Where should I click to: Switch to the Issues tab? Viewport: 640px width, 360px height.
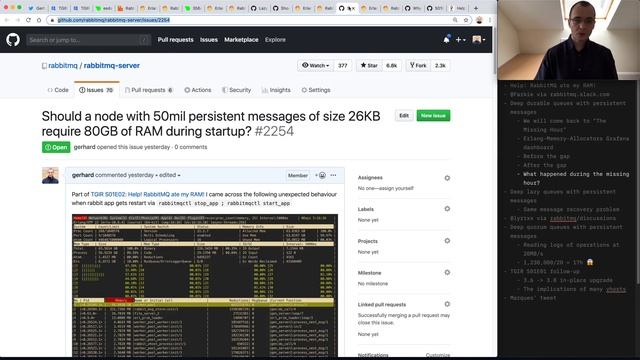(x=96, y=90)
